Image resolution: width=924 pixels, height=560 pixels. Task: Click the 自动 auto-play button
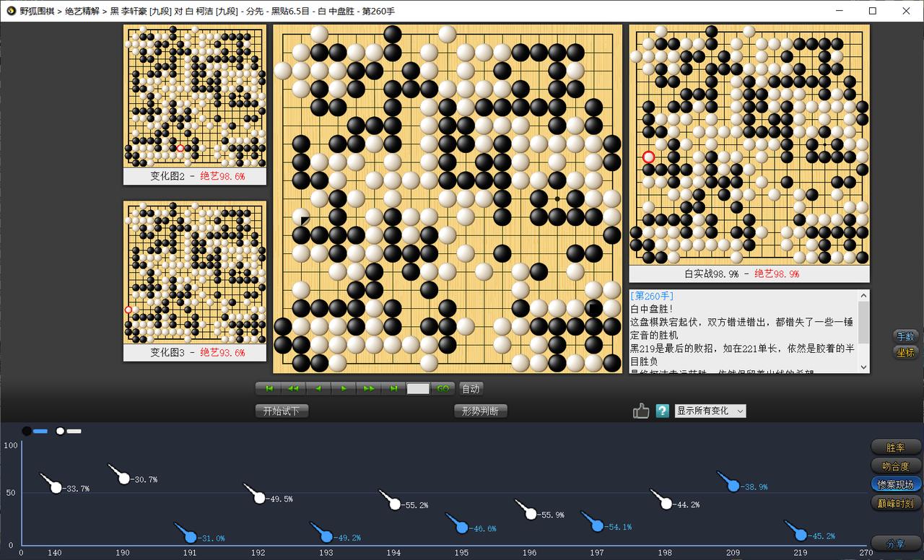point(471,388)
